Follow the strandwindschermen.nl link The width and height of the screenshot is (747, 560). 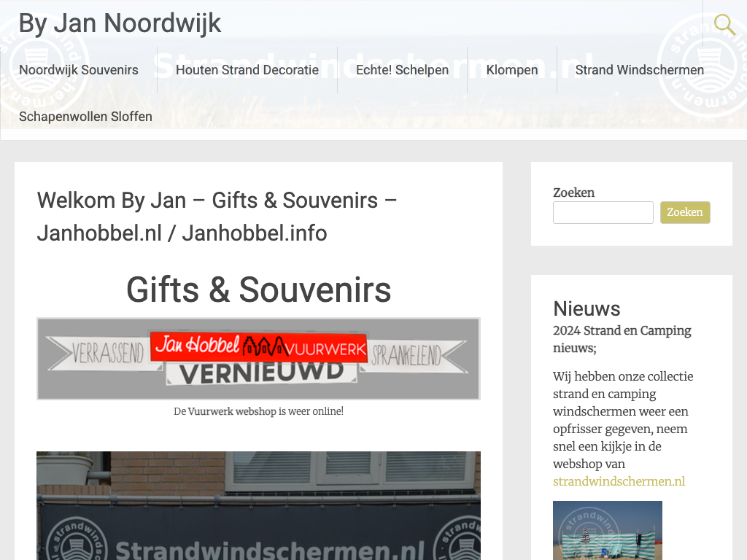[x=619, y=481]
